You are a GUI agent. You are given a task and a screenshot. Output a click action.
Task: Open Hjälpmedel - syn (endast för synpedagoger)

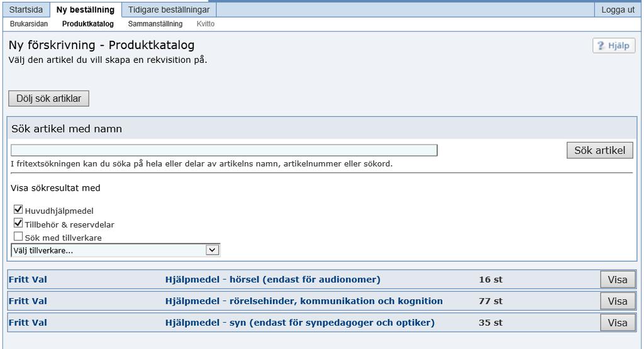point(300,323)
